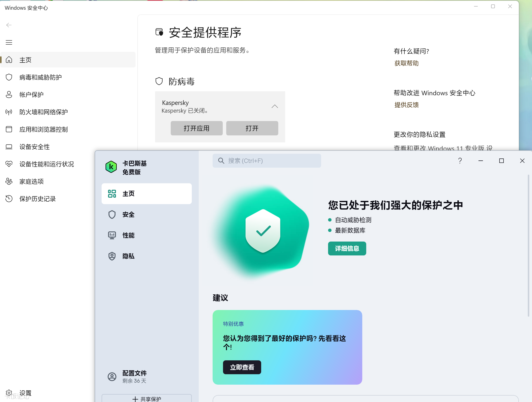The image size is (532, 402).
Task: Click the monitor icon beside Kaspersky 性能
Action: [x=112, y=235]
